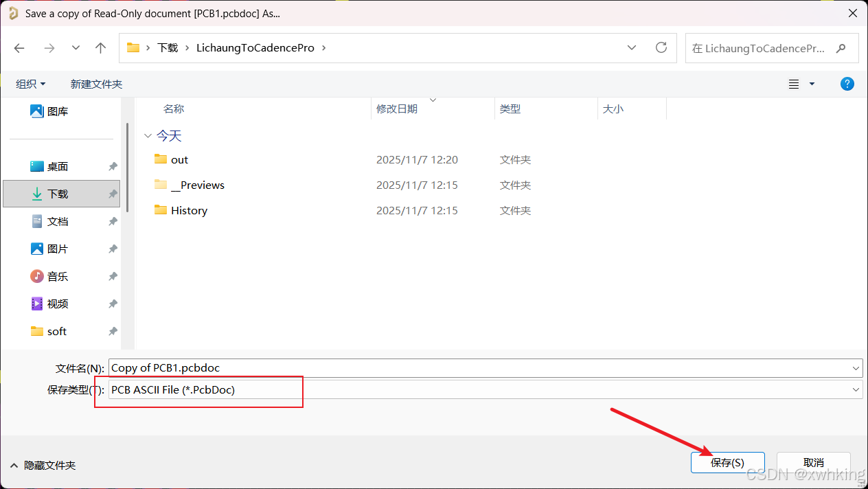868x489 pixels.
Task: Click the pin icon beside soft
Action: [113, 331]
